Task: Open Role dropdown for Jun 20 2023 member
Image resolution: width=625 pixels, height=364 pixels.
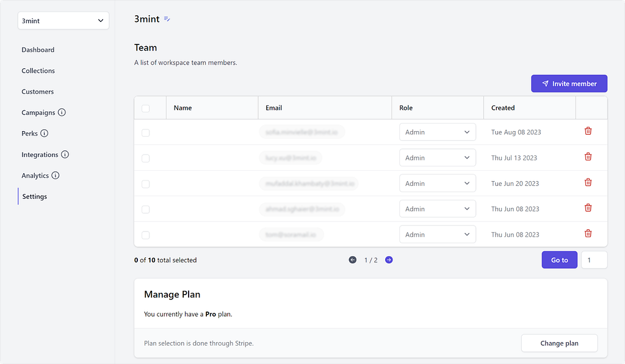Action: (437, 183)
